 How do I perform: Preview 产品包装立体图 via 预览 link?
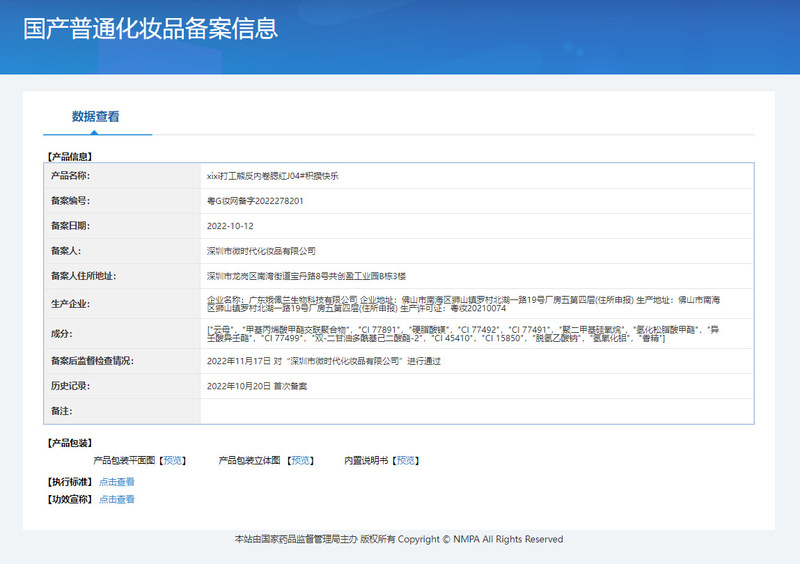(x=301, y=460)
